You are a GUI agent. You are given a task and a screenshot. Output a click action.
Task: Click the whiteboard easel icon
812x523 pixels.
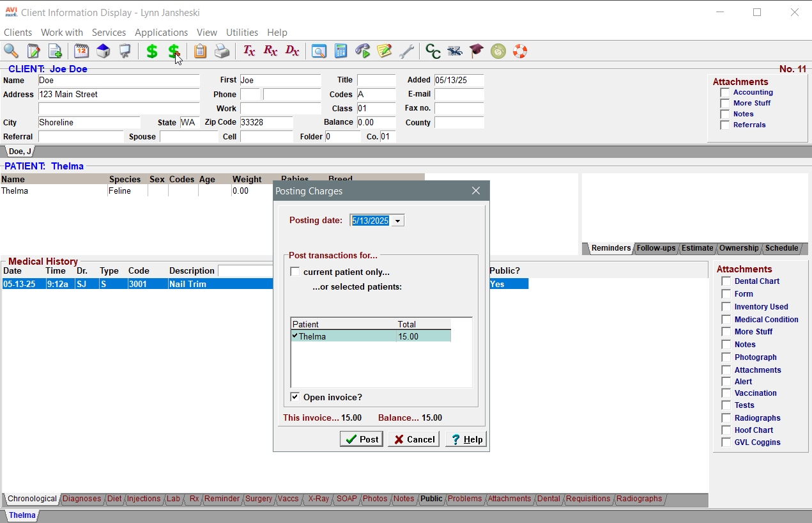pos(125,51)
